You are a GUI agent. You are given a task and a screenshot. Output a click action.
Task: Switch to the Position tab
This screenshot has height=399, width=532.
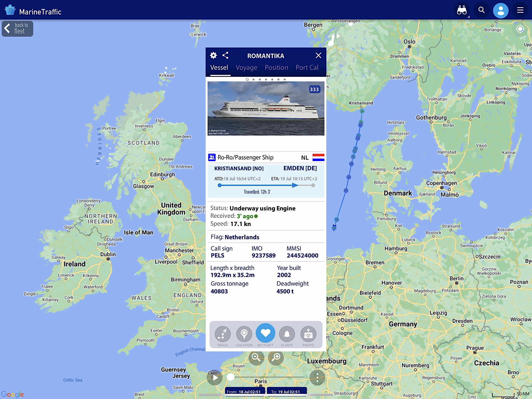(x=276, y=68)
